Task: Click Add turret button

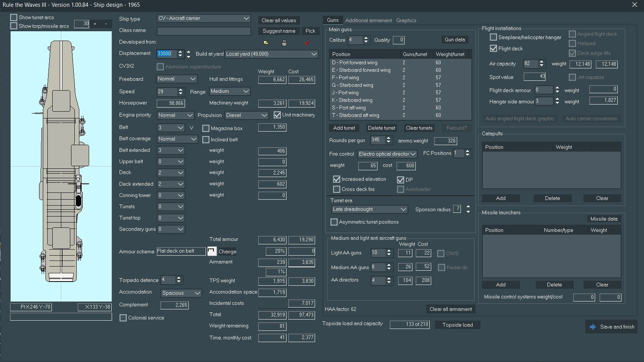Action: click(344, 128)
